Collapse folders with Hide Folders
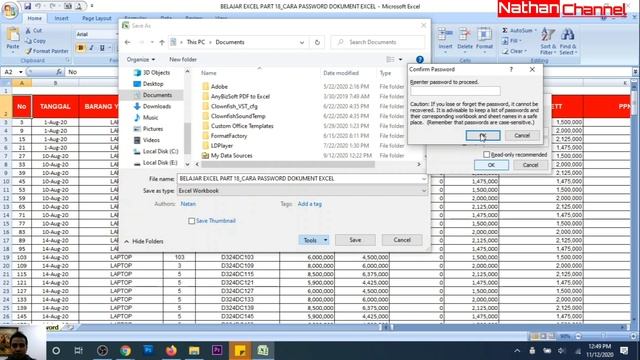The width and height of the screenshot is (640, 360). pyautogui.click(x=144, y=242)
